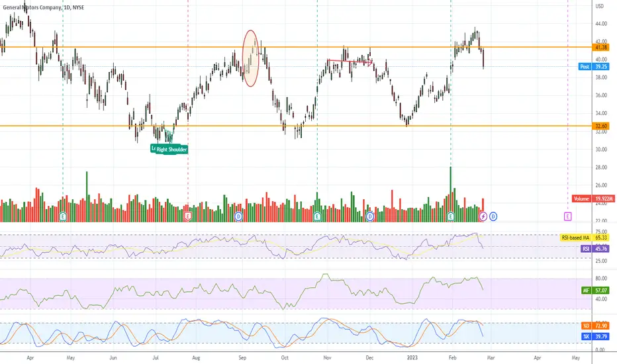The image size is (617, 364).
Task: Click the Jul label on time axis
Action: click(x=156, y=357)
